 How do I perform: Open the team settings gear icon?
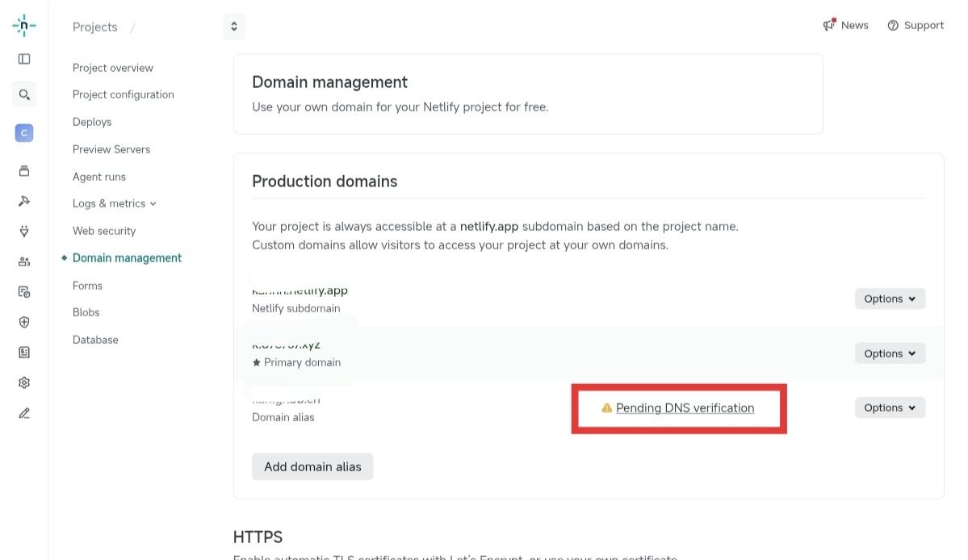(x=24, y=382)
